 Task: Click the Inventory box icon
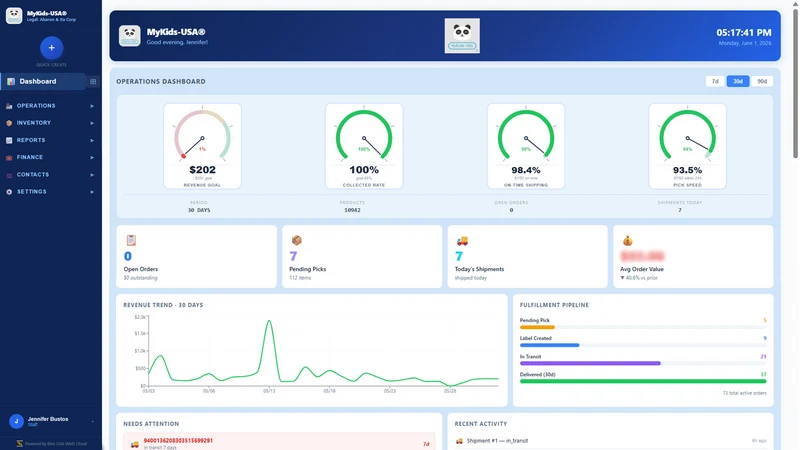point(9,123)
